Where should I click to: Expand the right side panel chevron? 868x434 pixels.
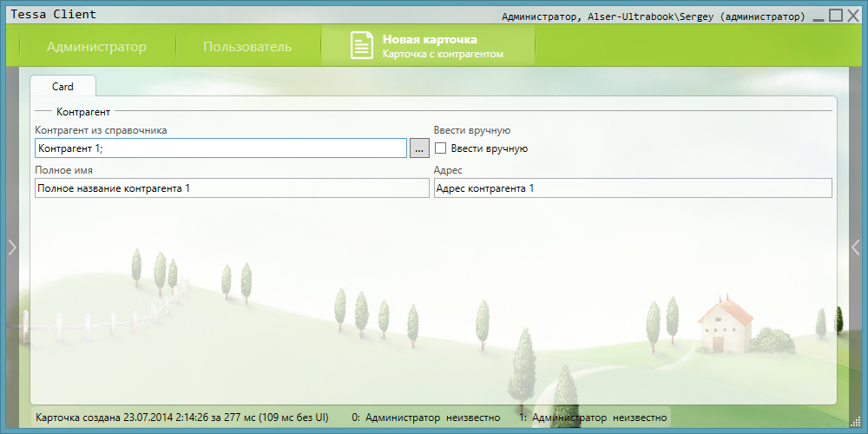click(855, 247)
